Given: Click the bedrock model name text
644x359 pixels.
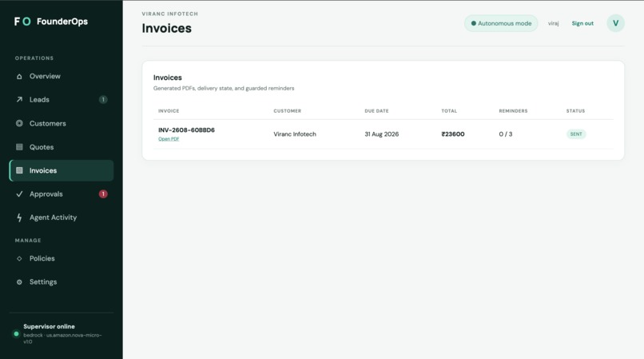Looking at the screenshot, I should [x=62, y=338].
